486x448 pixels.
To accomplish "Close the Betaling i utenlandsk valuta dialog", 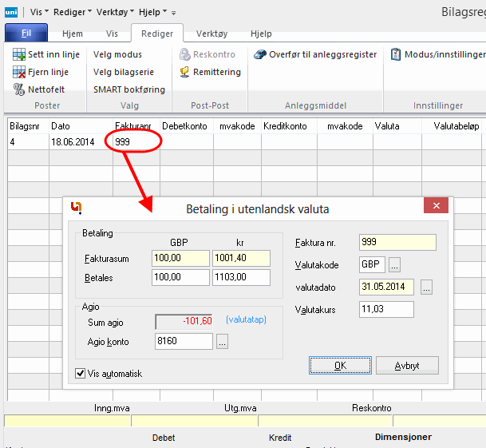I will click(x=437, y=207).
